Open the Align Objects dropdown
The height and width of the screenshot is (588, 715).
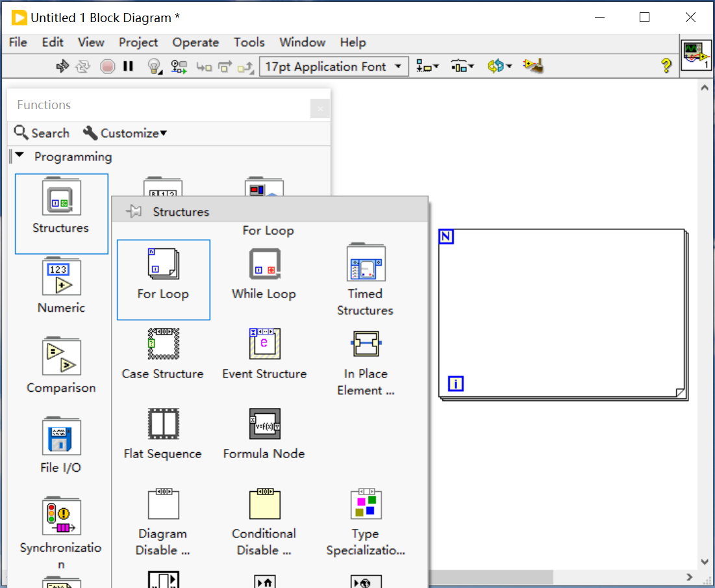click(x=427, y=67)
